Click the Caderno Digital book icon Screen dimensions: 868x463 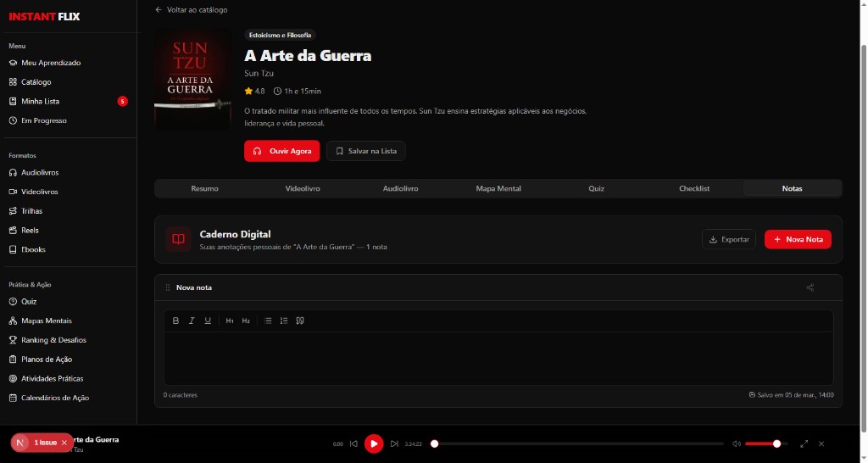point(178,239)
